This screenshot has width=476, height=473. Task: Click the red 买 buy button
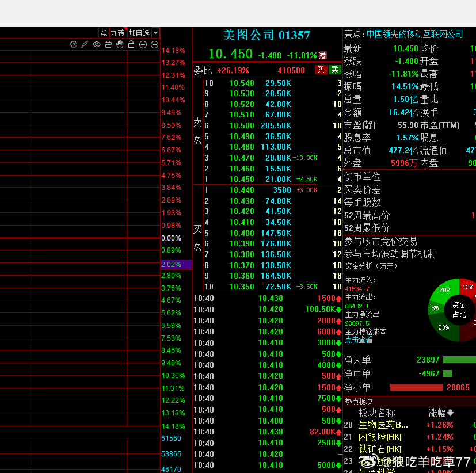click(321, 70)
